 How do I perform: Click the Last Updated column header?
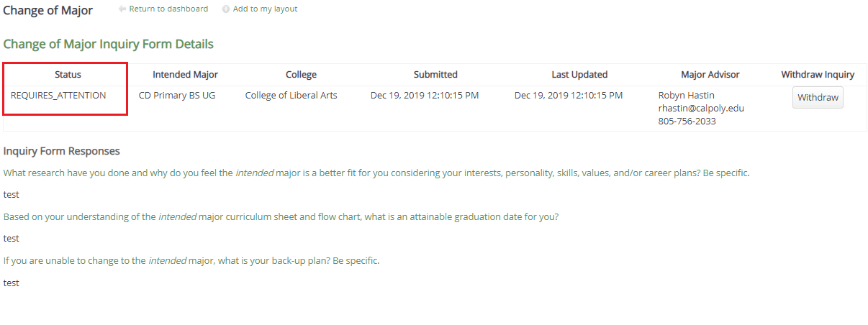(579, 74)
